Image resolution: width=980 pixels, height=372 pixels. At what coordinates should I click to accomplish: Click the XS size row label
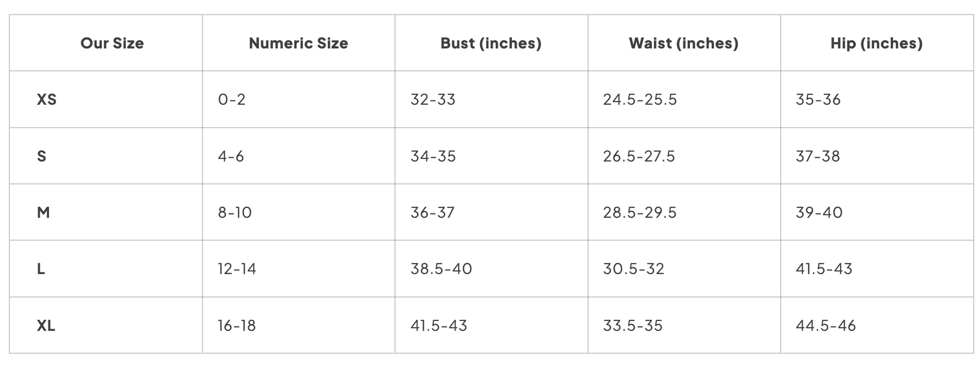pyautogui.click(x=47, y=100)
